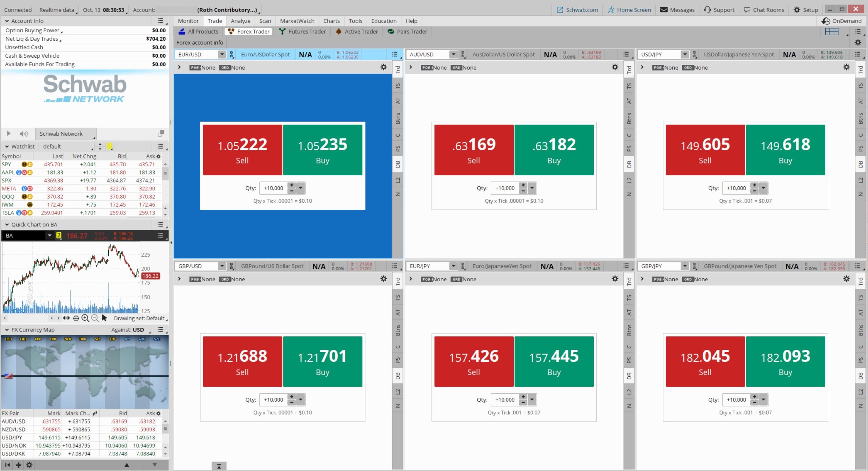
Task: Switch to Analyze tab
Action: 241,21
